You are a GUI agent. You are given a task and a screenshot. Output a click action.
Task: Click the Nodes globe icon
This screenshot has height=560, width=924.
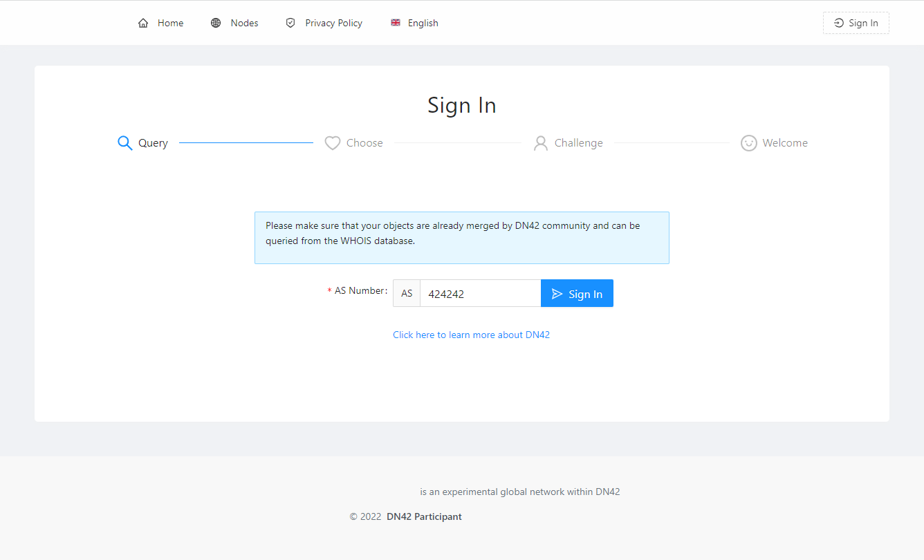[216, 23]
